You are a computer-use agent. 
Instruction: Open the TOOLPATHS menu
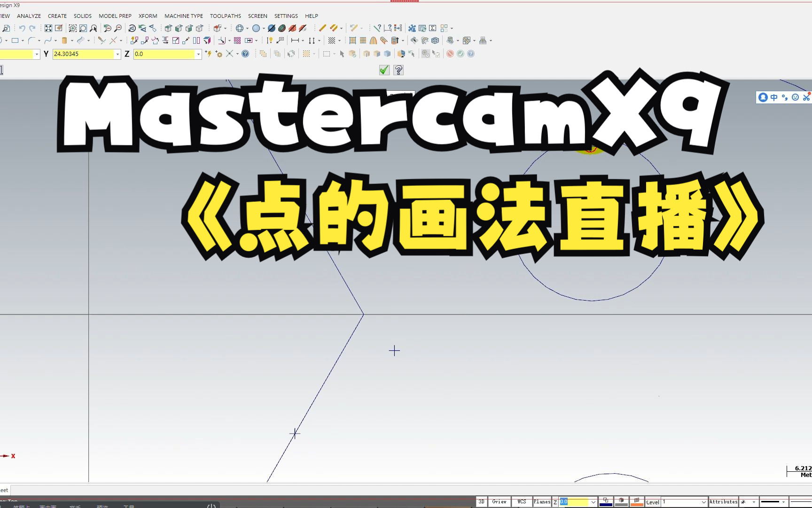click(226, 16)
